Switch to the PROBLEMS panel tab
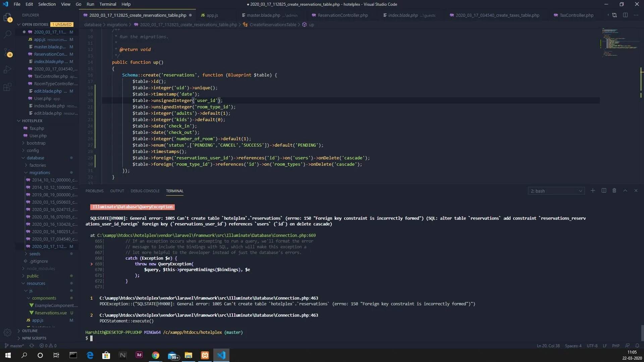Screen dimensions: 644x362 tap(95, 191)
